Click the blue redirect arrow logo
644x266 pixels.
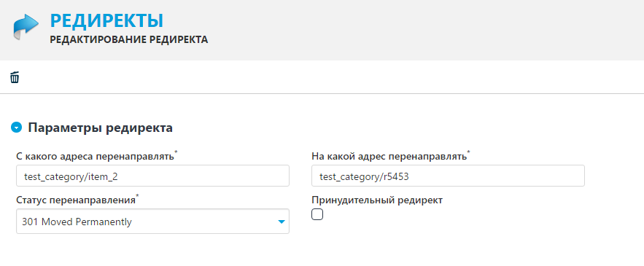coord(26,27)
